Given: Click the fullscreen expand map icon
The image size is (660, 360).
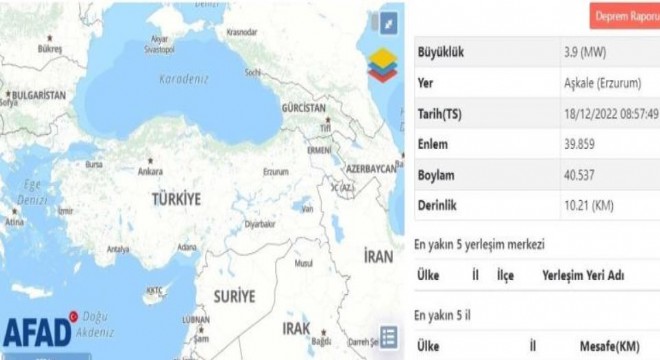Looking at the screenshot, I should point(389,23).
